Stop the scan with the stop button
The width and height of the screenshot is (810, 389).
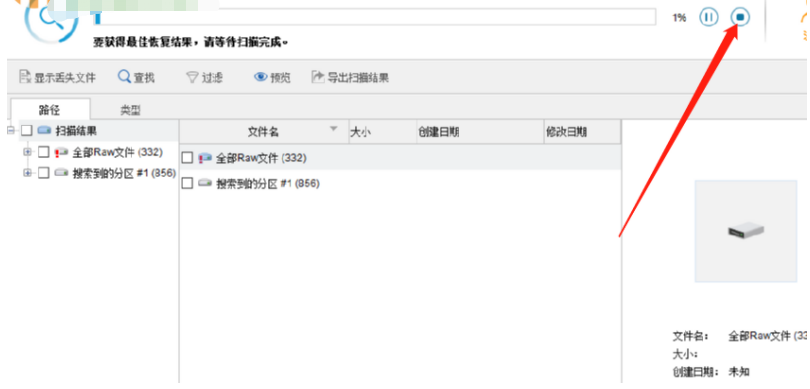pos(740,18)
